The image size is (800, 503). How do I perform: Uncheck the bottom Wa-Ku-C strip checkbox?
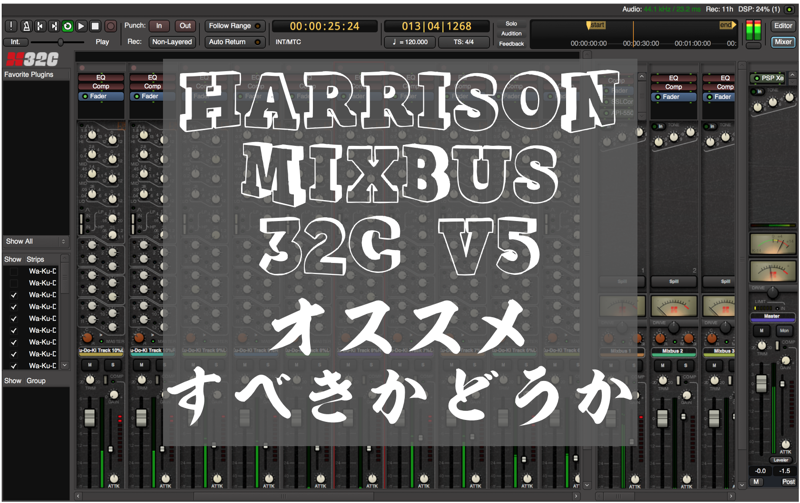(14, 366)
